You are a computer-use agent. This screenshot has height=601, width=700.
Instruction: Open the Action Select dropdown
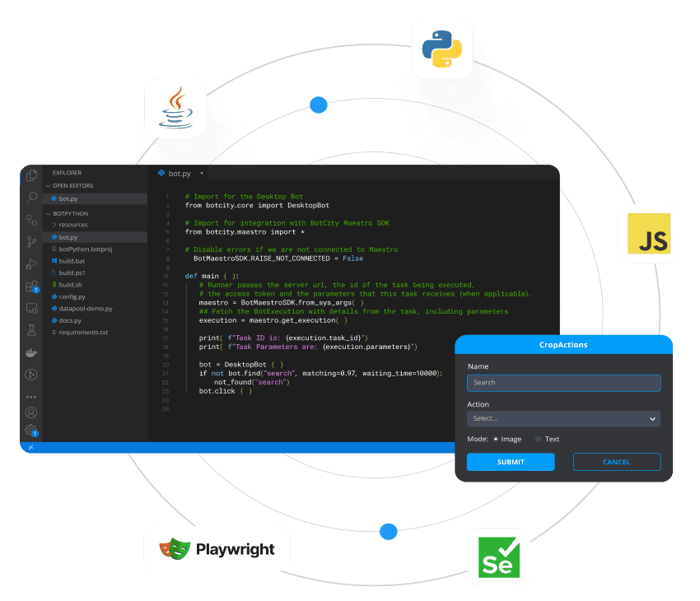pos(563,419)
